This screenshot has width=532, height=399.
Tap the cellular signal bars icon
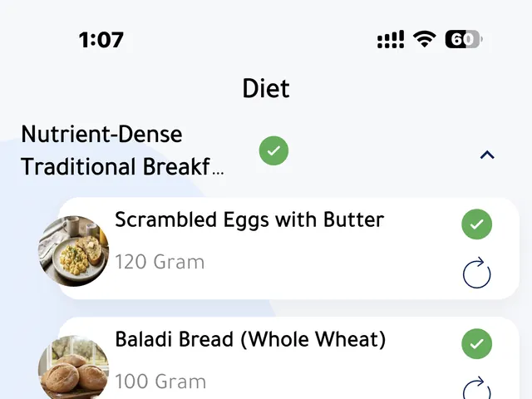pyautogui.click(x=391, y=39)
